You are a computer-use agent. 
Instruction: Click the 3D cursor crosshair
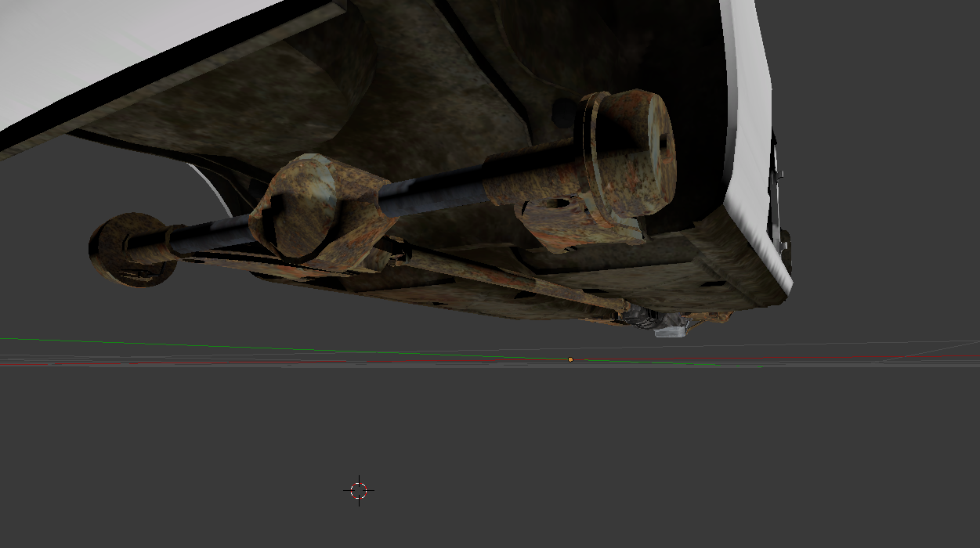coord(359,490)
